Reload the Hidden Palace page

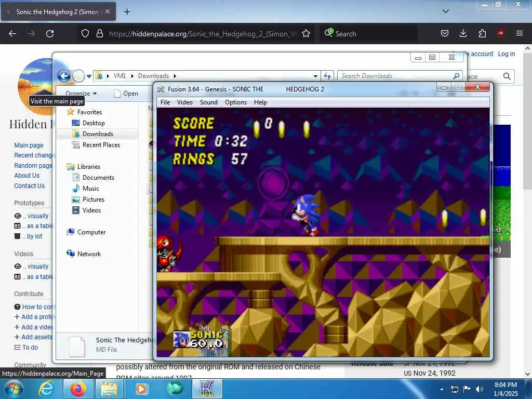[50, 34]
